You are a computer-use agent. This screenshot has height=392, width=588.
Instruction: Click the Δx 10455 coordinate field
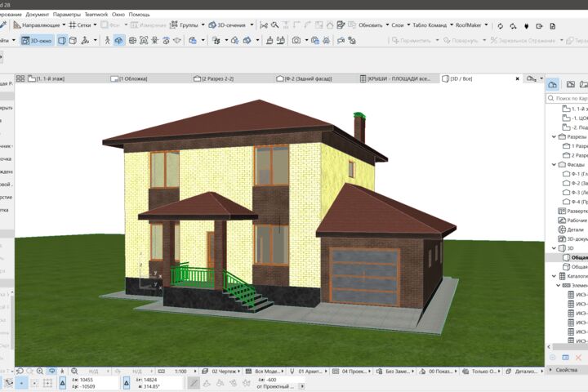coord(94,380)
